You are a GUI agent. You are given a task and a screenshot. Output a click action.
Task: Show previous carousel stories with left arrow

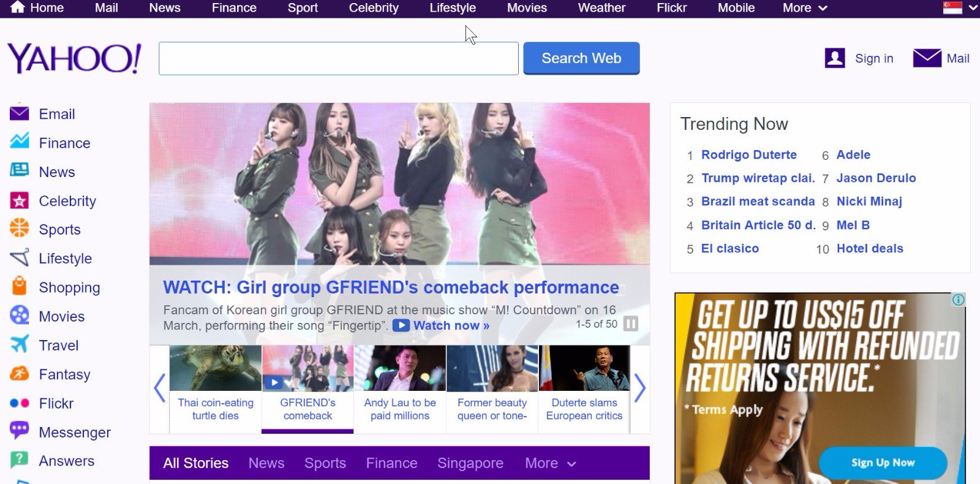tap(160, 388)
